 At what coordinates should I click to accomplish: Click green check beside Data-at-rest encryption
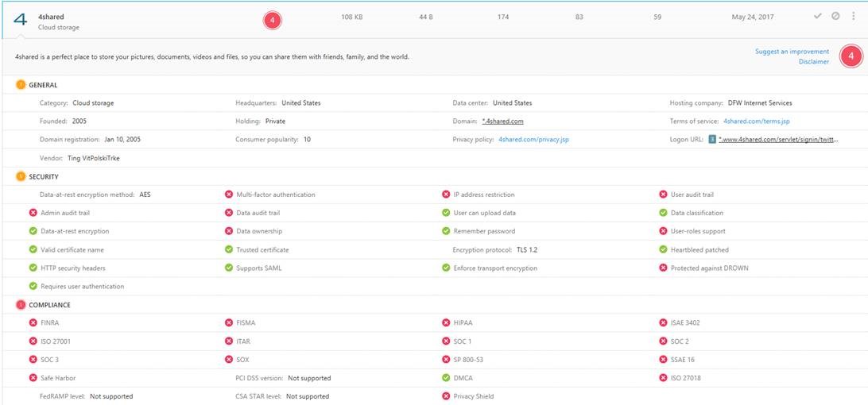33,231
